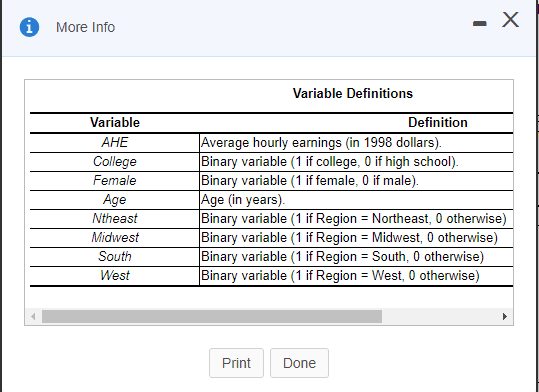Minimize the More Info dialog
Image resolution: width=539 pixels, height=392 pixels.
480,23
